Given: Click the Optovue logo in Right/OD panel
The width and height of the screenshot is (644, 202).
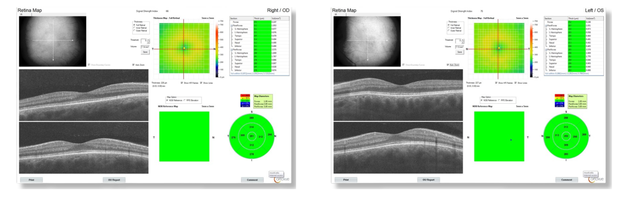Looking at the screenshot, I should click(282, 179).
